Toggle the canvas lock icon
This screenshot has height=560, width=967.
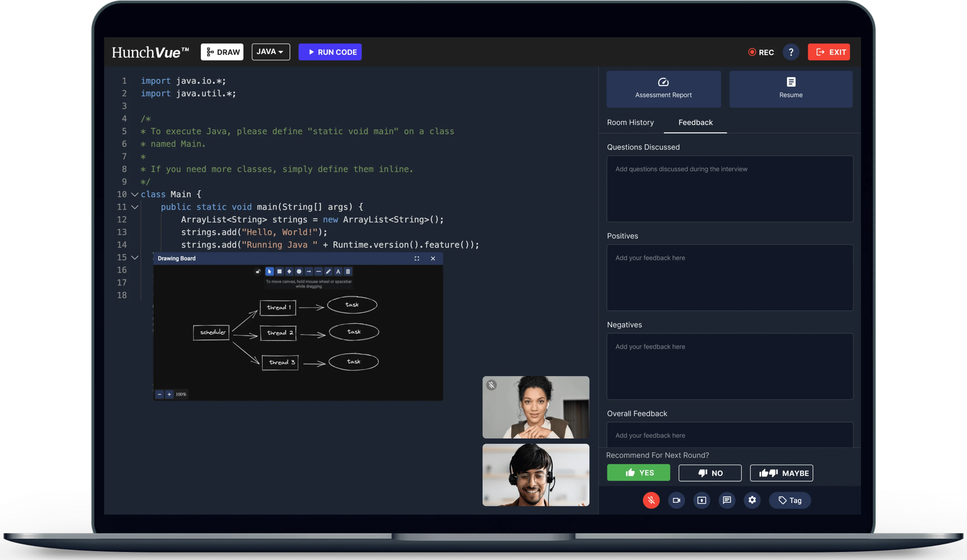258,272
